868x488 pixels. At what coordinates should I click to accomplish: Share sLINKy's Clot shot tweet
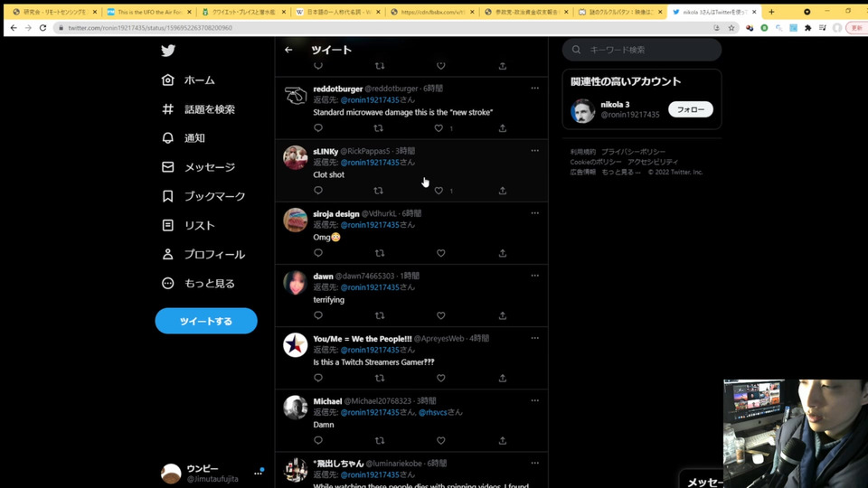pos(502,191)
